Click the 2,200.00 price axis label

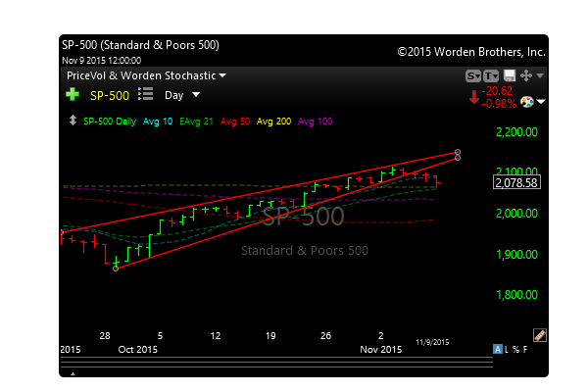tap(516, 132)
